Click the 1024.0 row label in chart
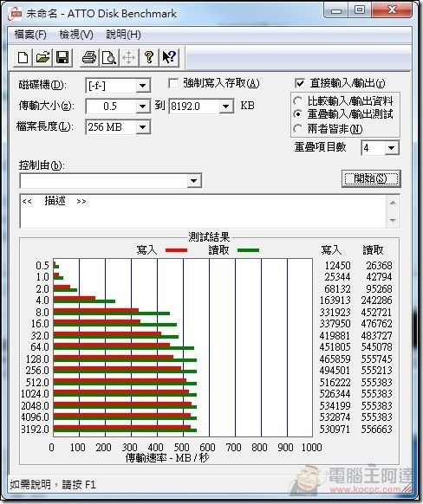The width and height of the screenshot is (423, 504). tap(35, 394)
